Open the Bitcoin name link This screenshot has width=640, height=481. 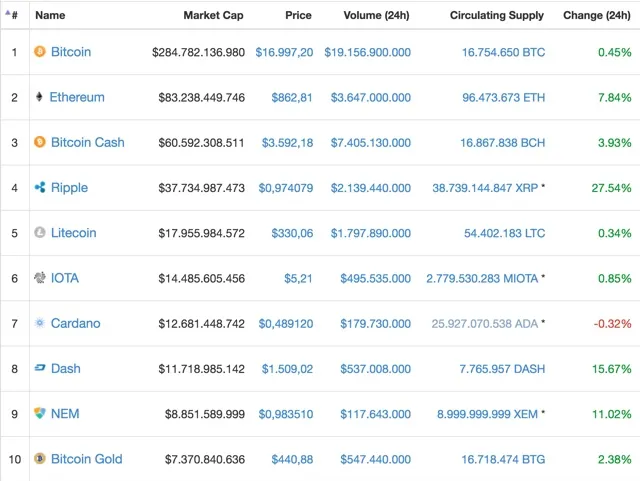click(71, 52)
